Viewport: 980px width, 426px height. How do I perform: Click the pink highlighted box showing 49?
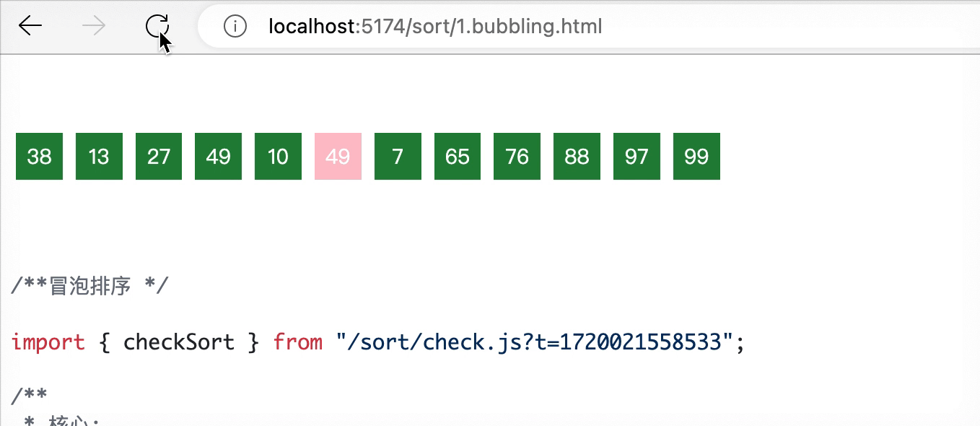[338, 156]
